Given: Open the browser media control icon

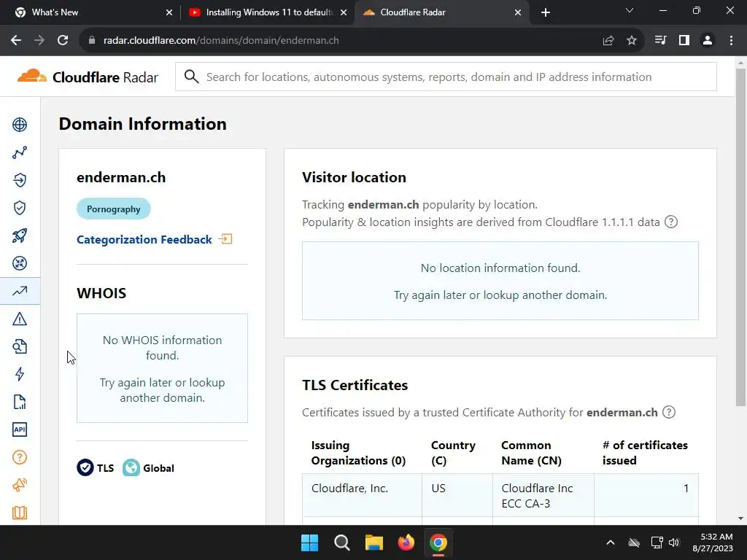Looking at the screenshot, I should coord(660,41).
